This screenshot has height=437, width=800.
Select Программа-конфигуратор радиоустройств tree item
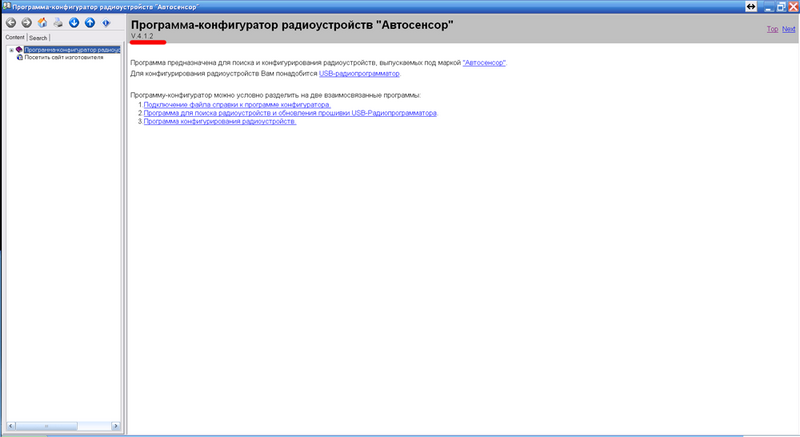(x=72, y=49)
